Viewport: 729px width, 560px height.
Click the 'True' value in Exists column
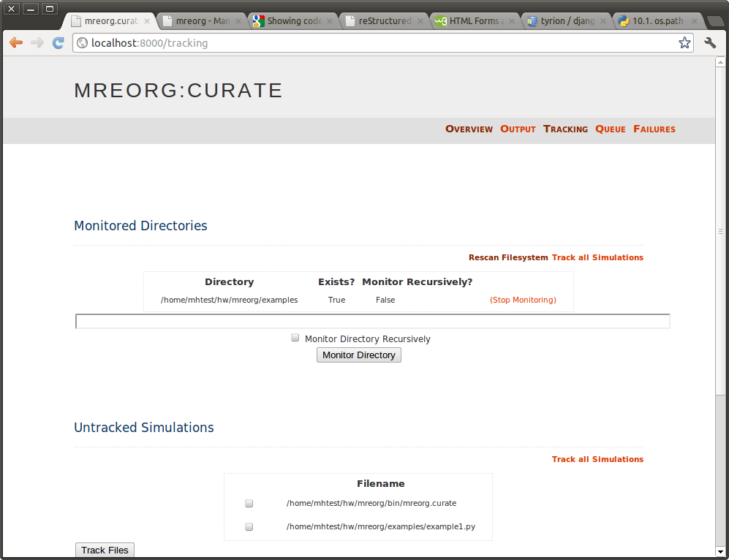(336, 300)
